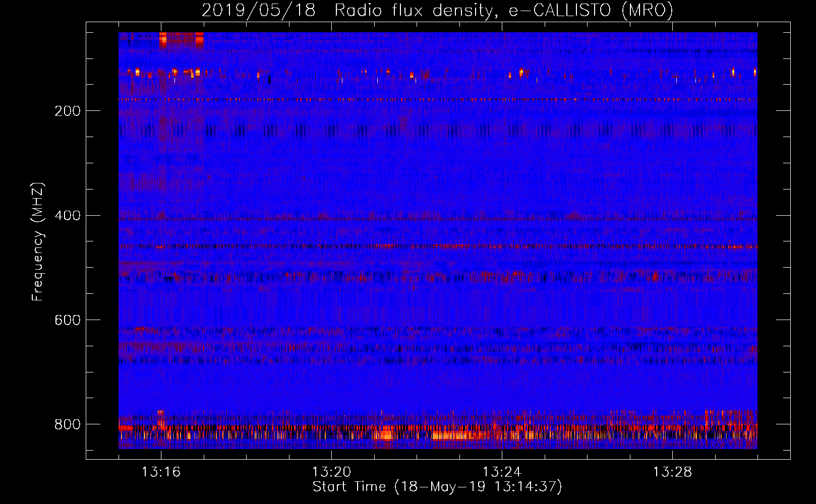This screenshot has height=504, width=816.
Task: Click the 13:20 time tick label
Action: (x=331, y=472)
